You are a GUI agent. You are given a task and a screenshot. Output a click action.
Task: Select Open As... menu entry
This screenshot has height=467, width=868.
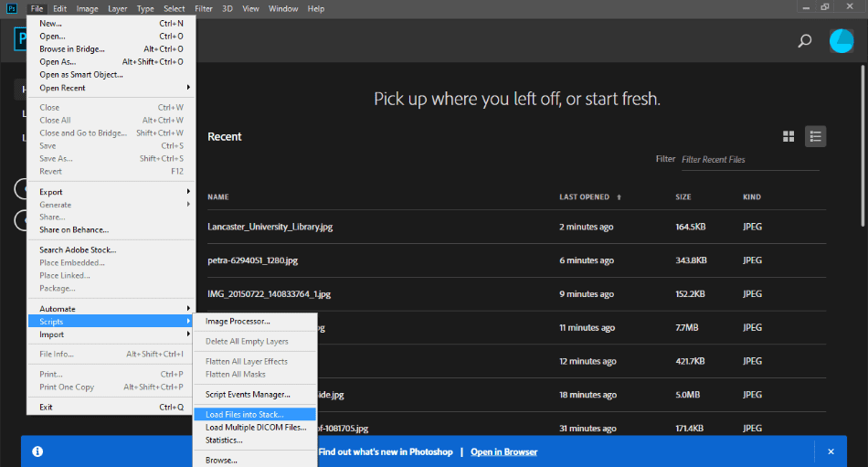[x=111, y=61]
